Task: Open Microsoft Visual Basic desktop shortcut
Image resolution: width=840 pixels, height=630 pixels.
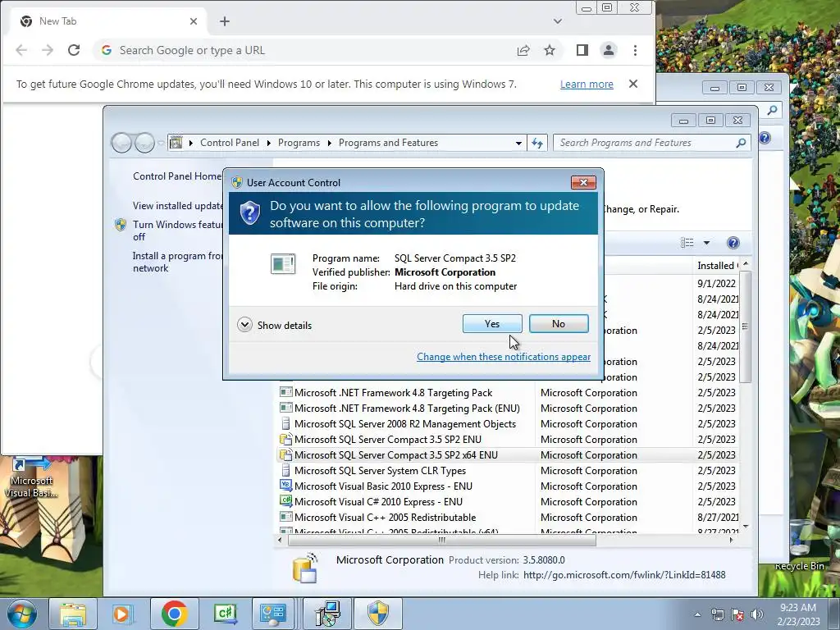Action: coord(30,477)
